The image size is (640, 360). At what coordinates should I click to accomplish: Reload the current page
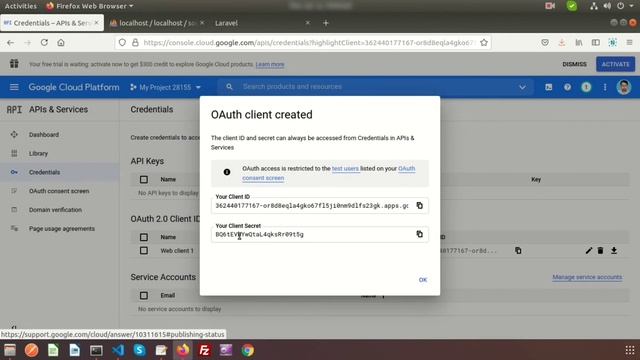tap(44, 42)
